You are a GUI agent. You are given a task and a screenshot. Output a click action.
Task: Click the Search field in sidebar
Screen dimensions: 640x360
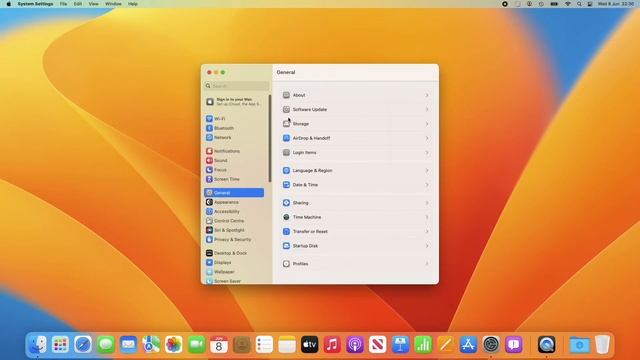click(237, 86)
